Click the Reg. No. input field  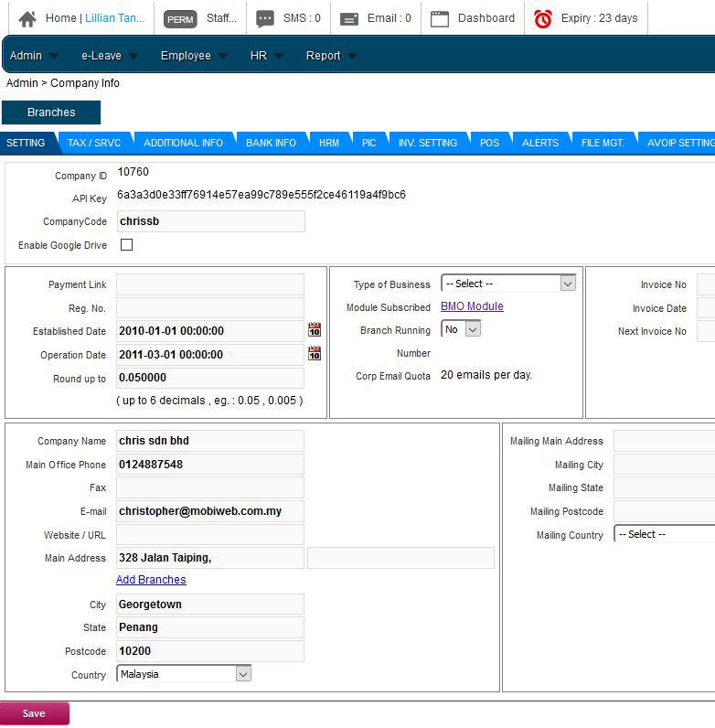[x=210, y=308]
